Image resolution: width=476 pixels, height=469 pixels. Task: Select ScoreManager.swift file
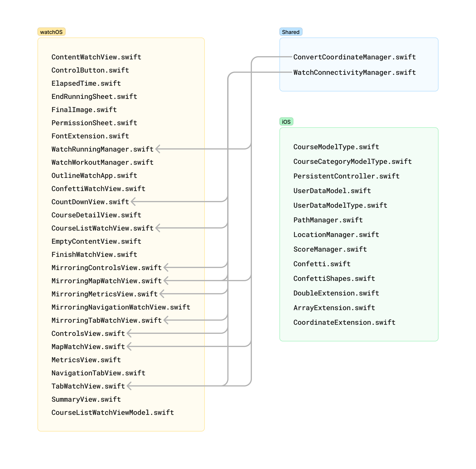pyautogui.click(x=330, y=249)
